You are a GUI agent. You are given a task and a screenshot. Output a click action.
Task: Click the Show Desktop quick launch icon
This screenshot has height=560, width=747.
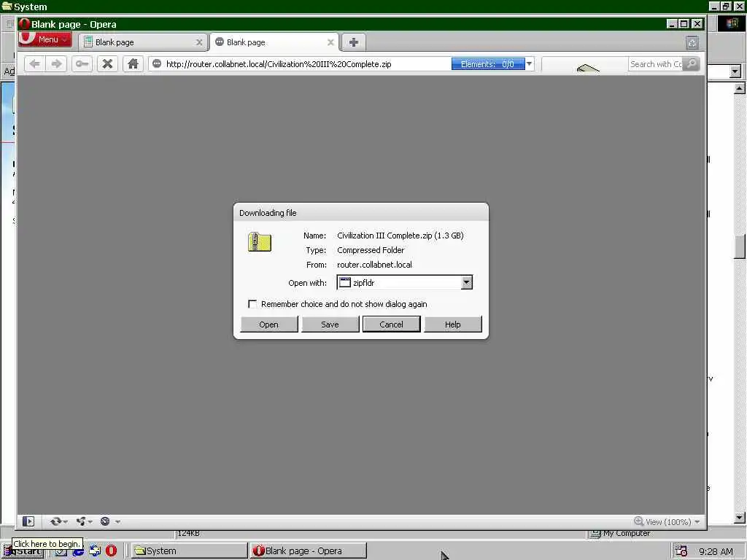[61, 551]
